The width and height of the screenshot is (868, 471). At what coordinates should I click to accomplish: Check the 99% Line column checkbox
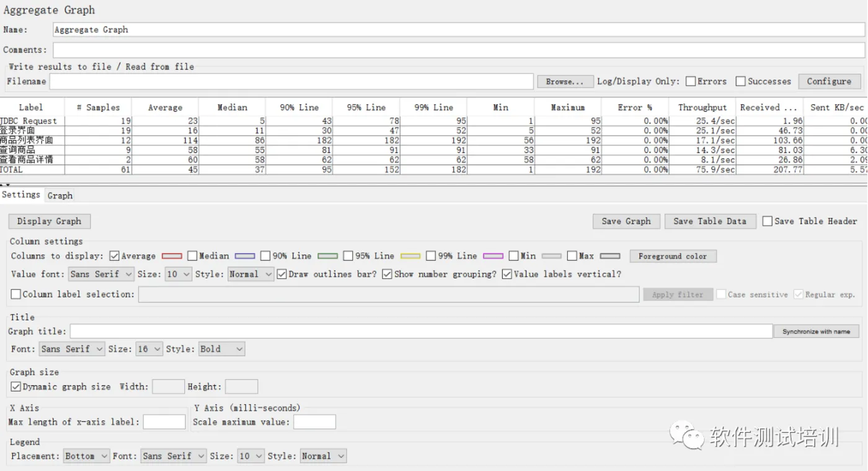click(431, 256)
